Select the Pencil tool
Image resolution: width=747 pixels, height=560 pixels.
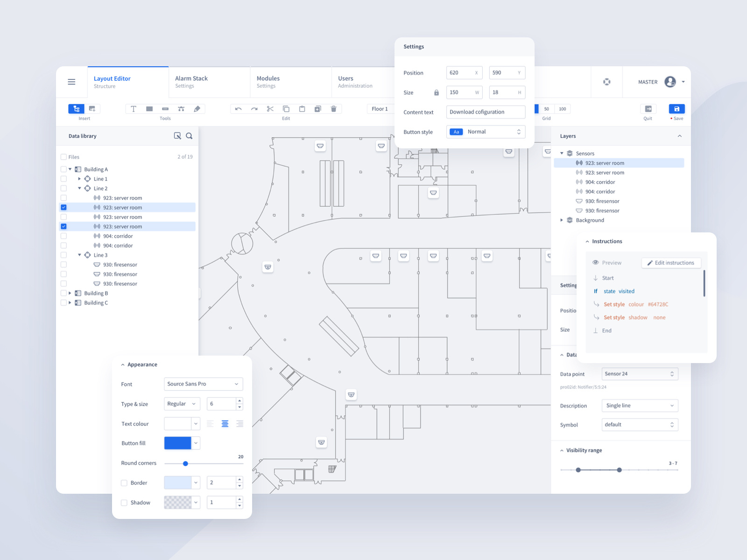(197, 109)
